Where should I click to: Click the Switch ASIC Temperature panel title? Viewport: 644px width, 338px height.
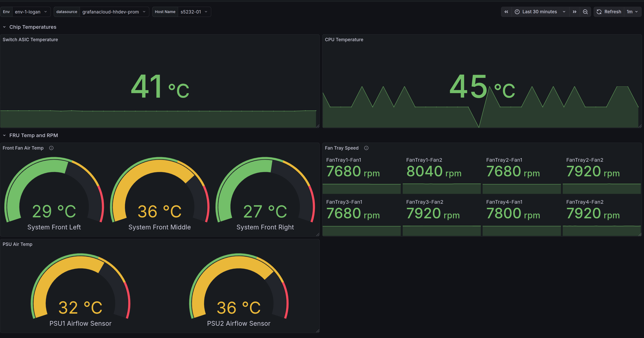pyautogui.click(x=30, y=39)
